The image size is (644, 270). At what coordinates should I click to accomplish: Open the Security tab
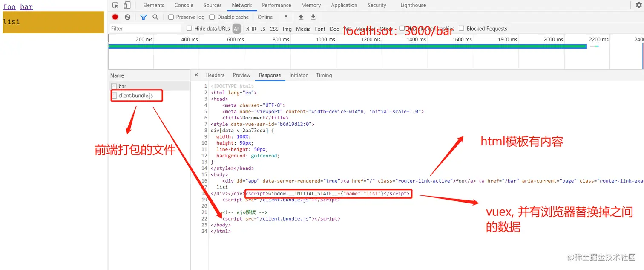(x=377, y=5)
